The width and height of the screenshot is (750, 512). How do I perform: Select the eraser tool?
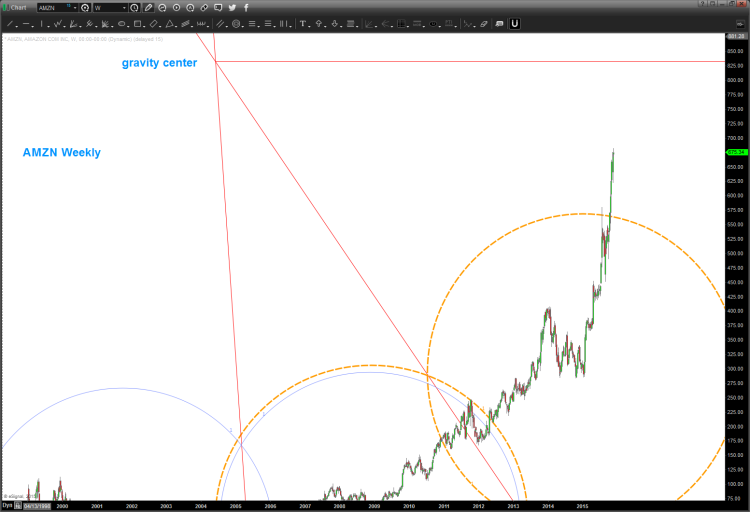[x=484, y=23]
